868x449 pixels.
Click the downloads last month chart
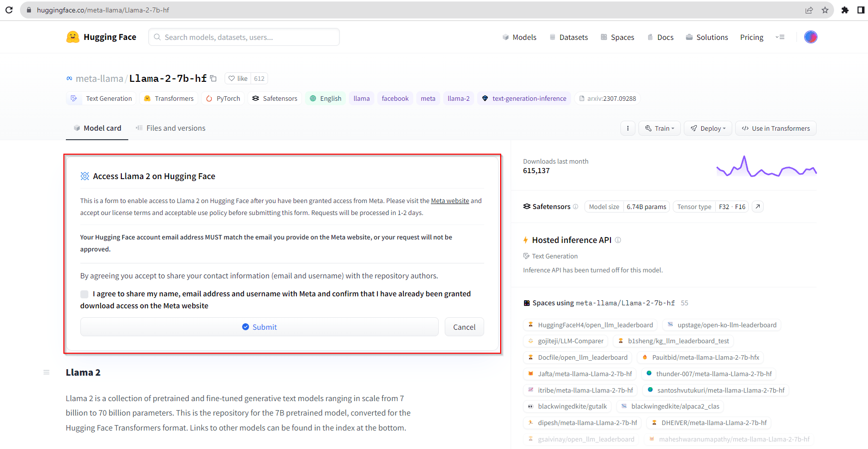(x=766, y=167)
